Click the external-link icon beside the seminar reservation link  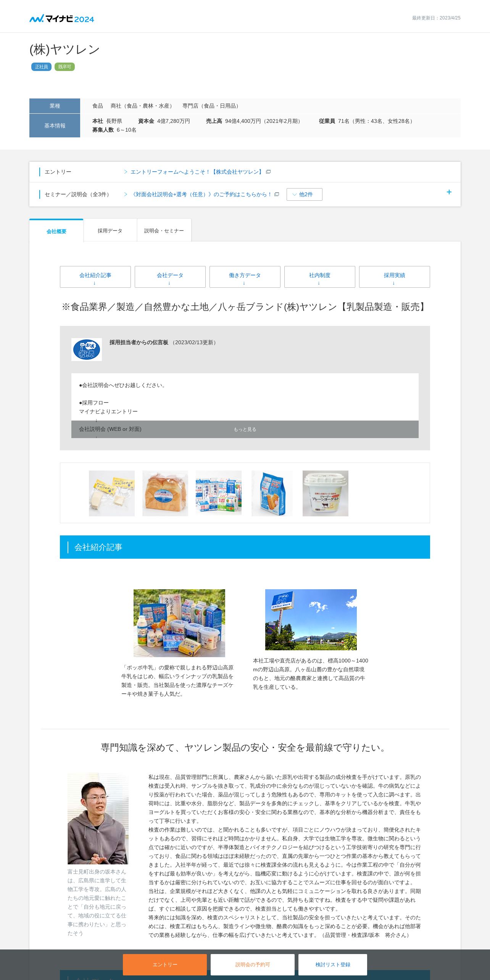(x=277, y=194)
